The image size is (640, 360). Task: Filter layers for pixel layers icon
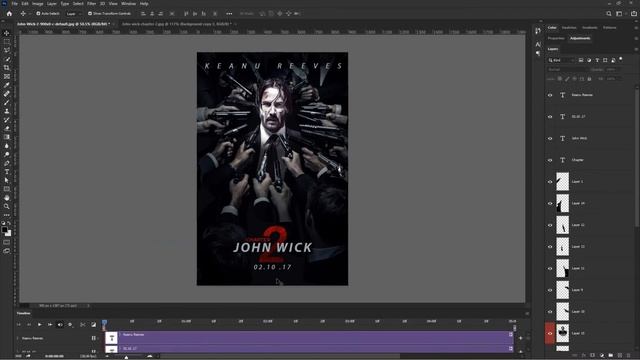tap(581, 60)
